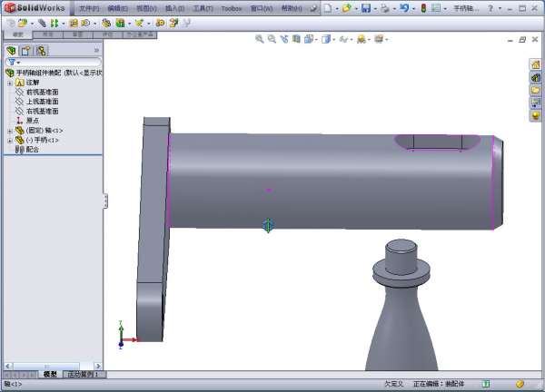Click the feature tree horizontal scrollbar right arrow
The width and height of the screenshot is (545, 392).
click(98, 366)
